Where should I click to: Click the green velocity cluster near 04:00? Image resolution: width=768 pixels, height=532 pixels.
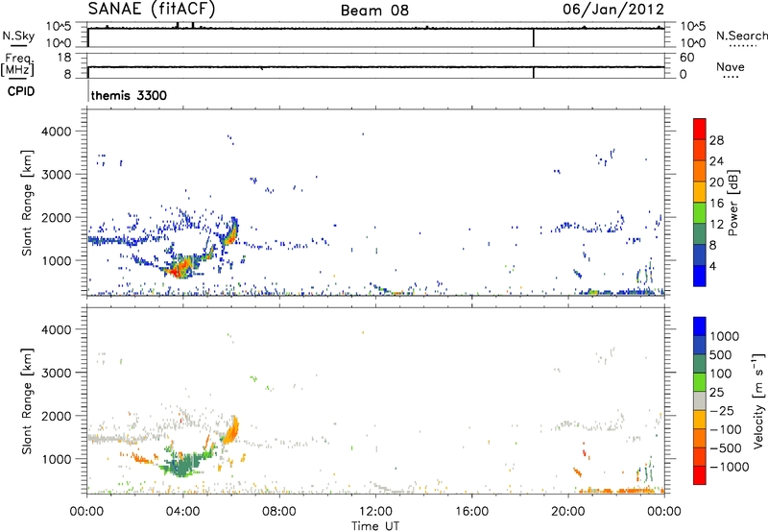click(184, 464)
